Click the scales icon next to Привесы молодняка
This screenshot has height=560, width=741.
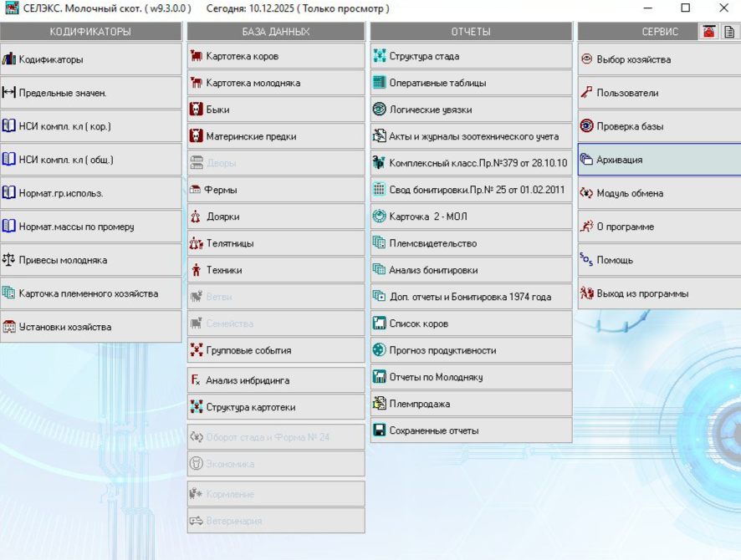[x=9, y=260]
